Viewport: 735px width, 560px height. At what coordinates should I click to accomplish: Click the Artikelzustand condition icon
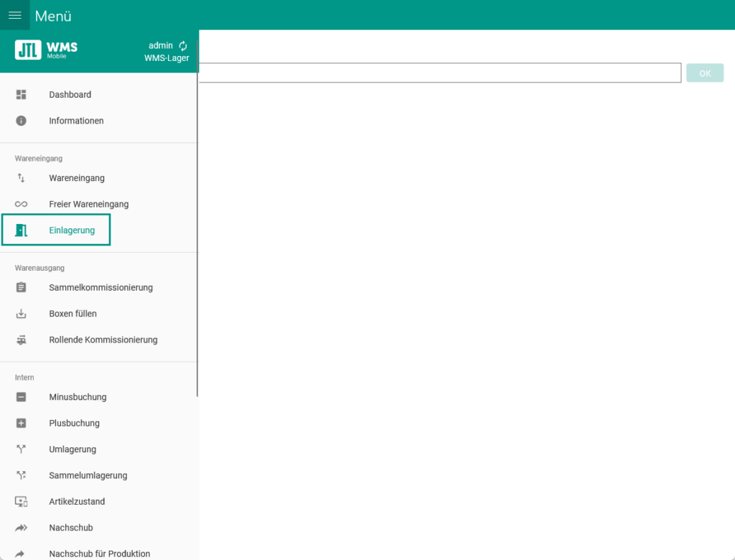[21, 501]
